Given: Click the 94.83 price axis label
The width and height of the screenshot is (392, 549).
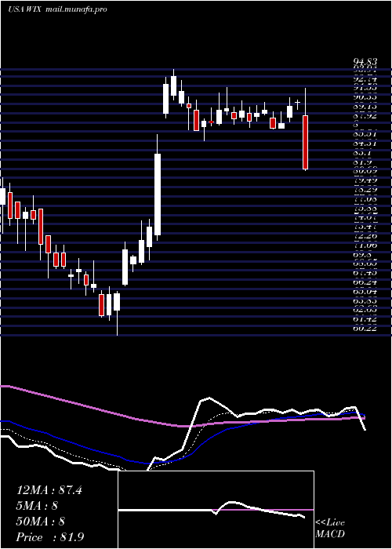Looking at the screenshot, I should click(x=365, y=62).
